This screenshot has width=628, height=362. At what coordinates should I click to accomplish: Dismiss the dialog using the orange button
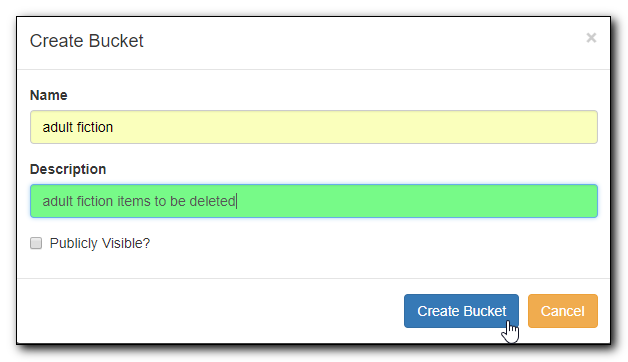(563, 311)
